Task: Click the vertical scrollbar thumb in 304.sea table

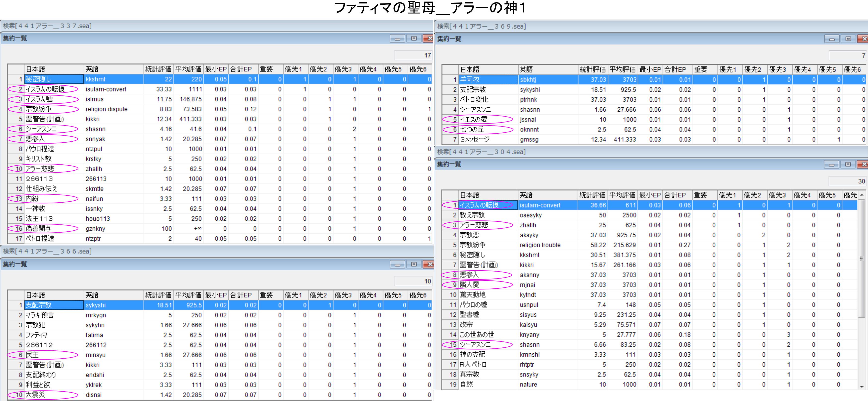Action: (861, 259)
